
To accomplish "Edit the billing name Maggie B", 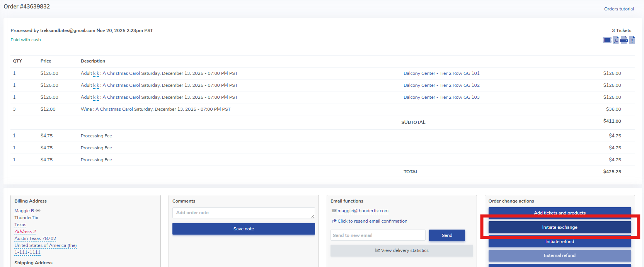I will click(x=24, y=211).
